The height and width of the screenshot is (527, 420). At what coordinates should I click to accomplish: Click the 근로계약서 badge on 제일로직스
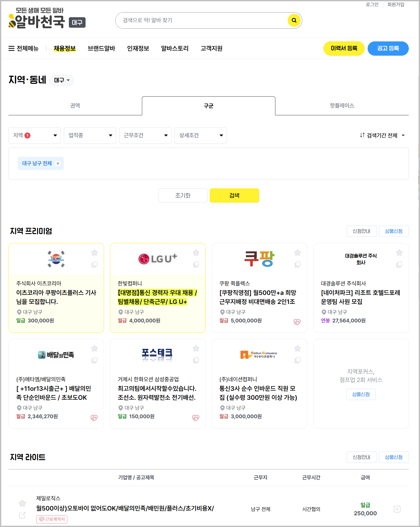(52, 519)
